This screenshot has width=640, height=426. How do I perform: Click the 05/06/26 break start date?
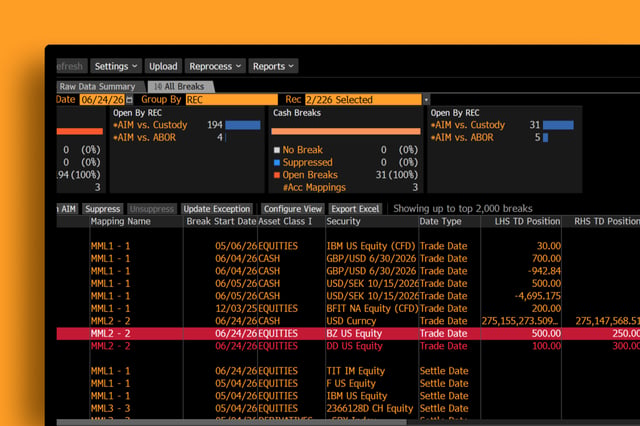pos(236,246)
